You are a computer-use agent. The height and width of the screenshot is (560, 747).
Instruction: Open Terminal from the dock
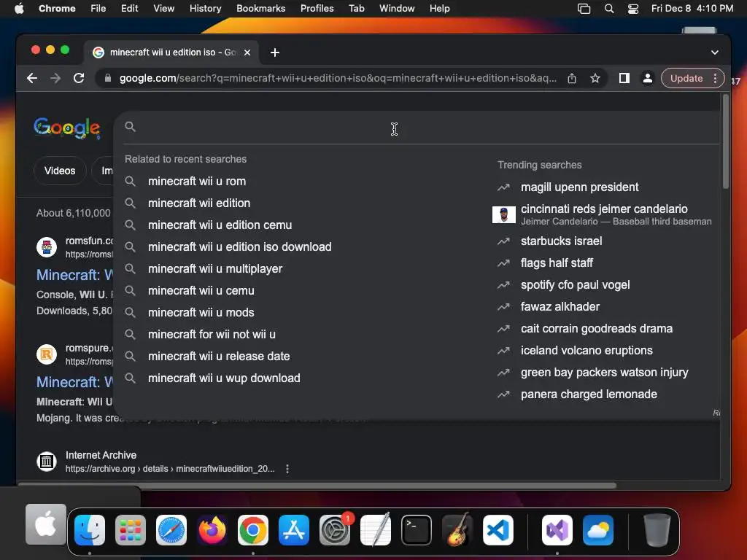point(417,530)
